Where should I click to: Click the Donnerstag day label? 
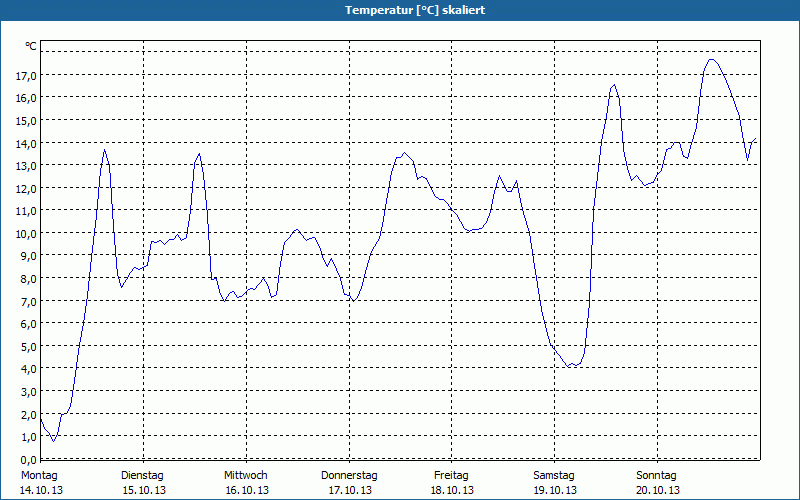point(349,476)
